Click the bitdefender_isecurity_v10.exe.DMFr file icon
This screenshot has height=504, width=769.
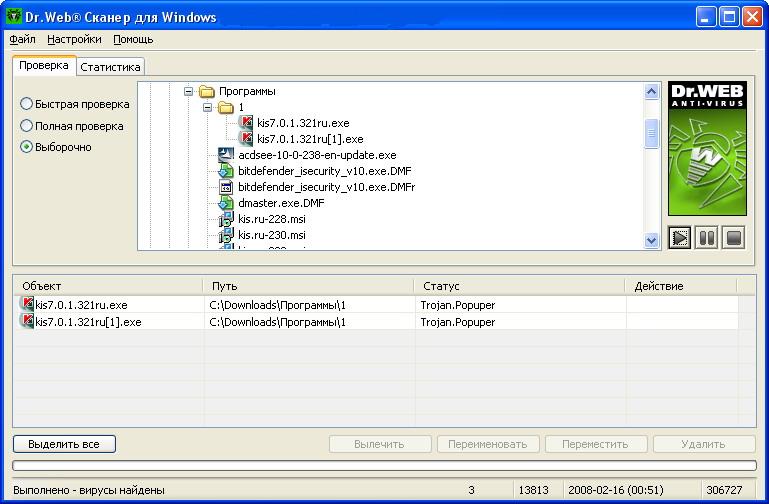[226, 187]
